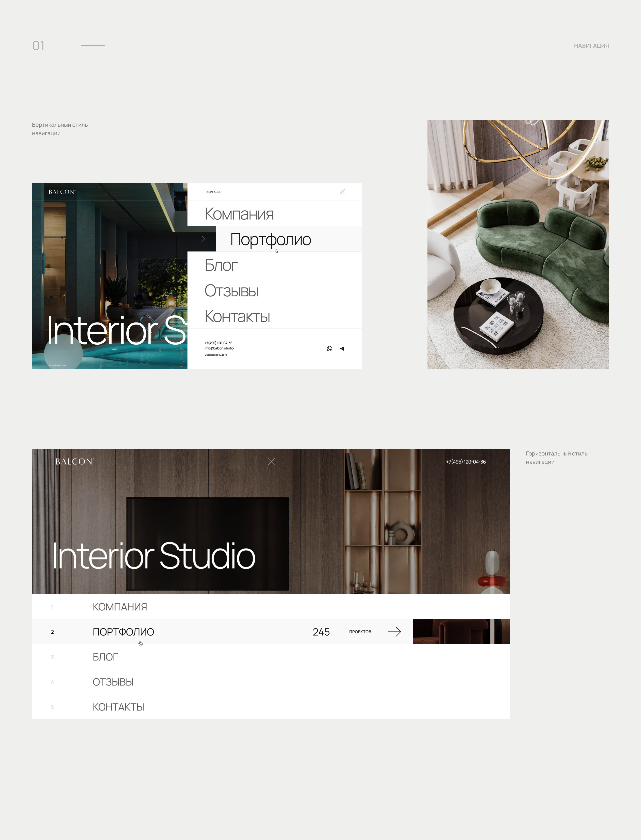Open Компания in vertical menu
Viewport: 641px width, 840px height.
coord(239,214)
